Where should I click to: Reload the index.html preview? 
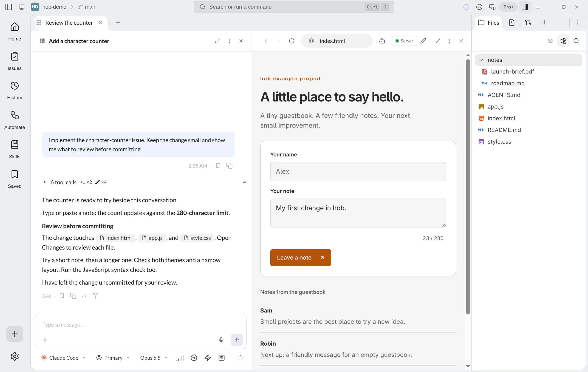pos(291,41)
